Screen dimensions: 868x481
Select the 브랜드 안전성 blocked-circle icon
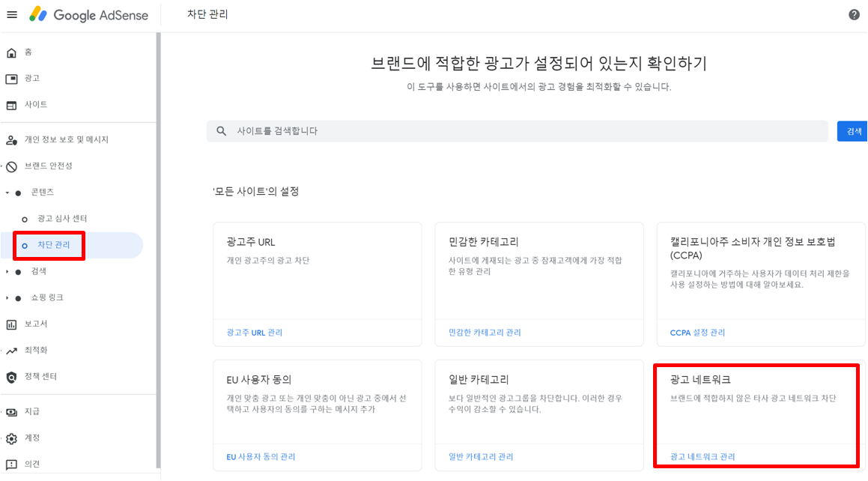[10, 166]
